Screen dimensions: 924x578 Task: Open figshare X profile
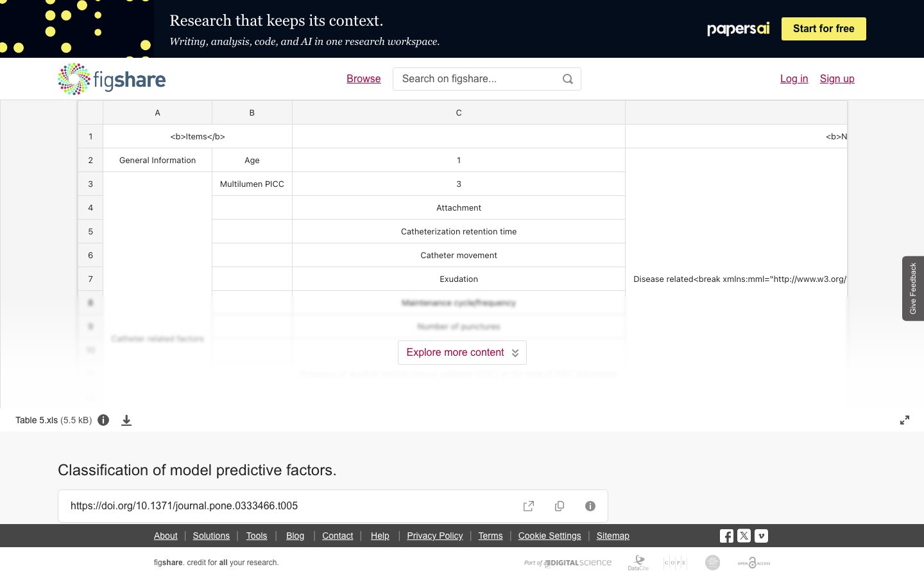click(744, 536)
